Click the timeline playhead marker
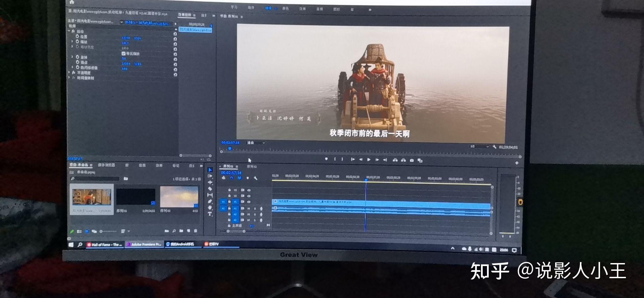 [366, 180]
